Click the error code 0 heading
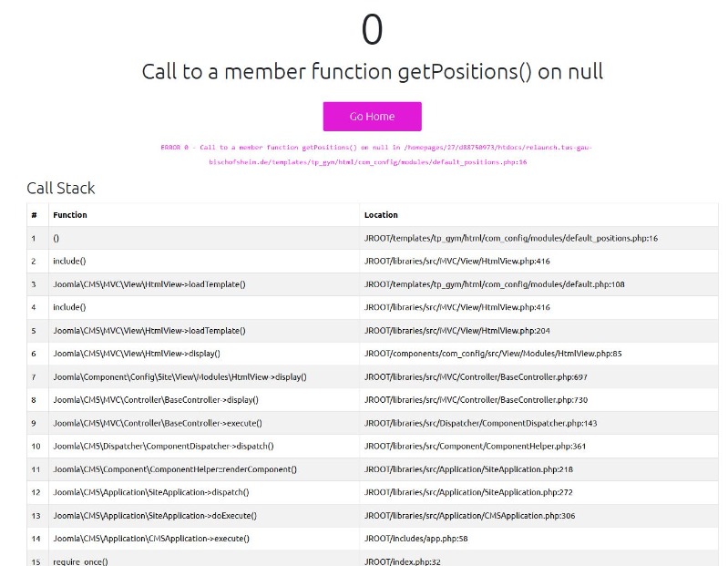728x566 pixels. pos(372,29)
